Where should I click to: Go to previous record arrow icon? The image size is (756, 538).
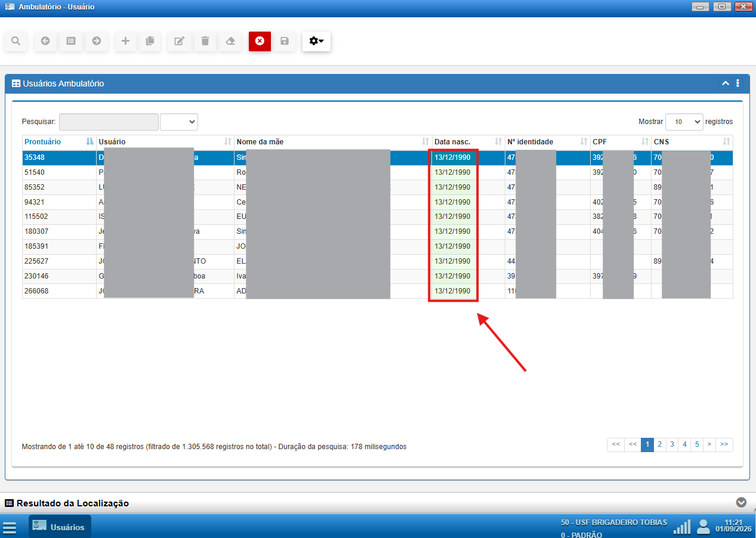pyautogui.click(x=45, y=41)
